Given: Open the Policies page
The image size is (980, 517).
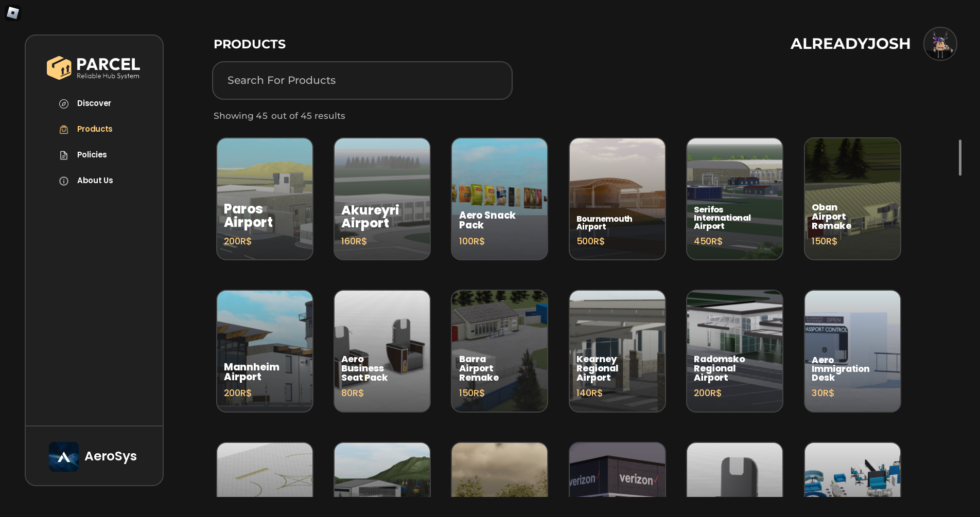Looking at the screenshot, I should pyautogui.click(x=92, y=155).
